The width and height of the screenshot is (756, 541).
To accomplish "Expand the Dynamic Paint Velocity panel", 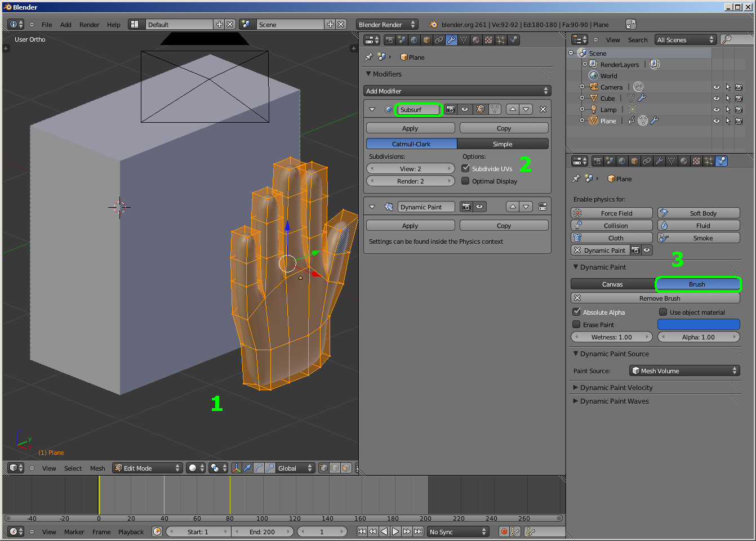I will [616, 388].
